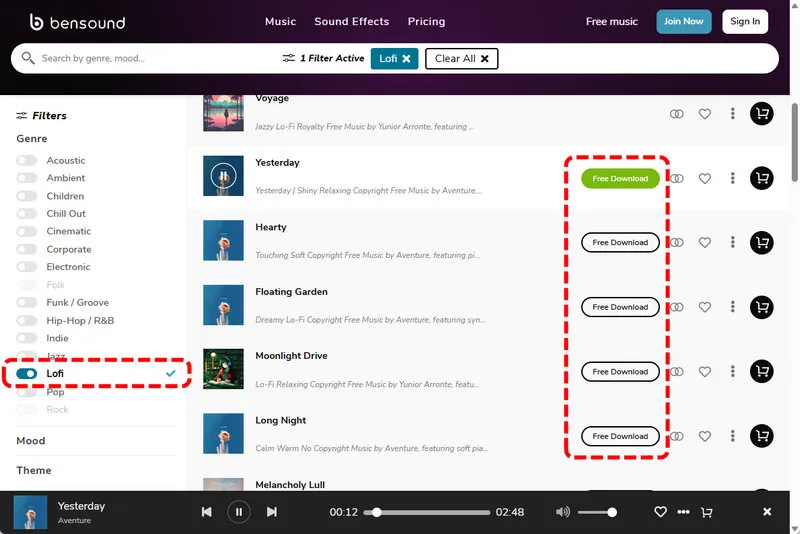Add Moonlight Drive to cart
This screenshot has height=534, width=800.
click(762, 371)
